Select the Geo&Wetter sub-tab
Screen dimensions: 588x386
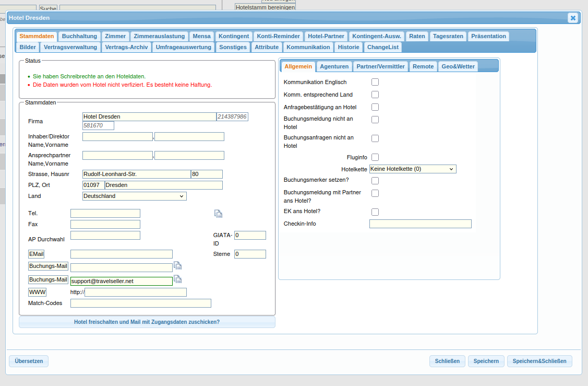coord(458,66)
